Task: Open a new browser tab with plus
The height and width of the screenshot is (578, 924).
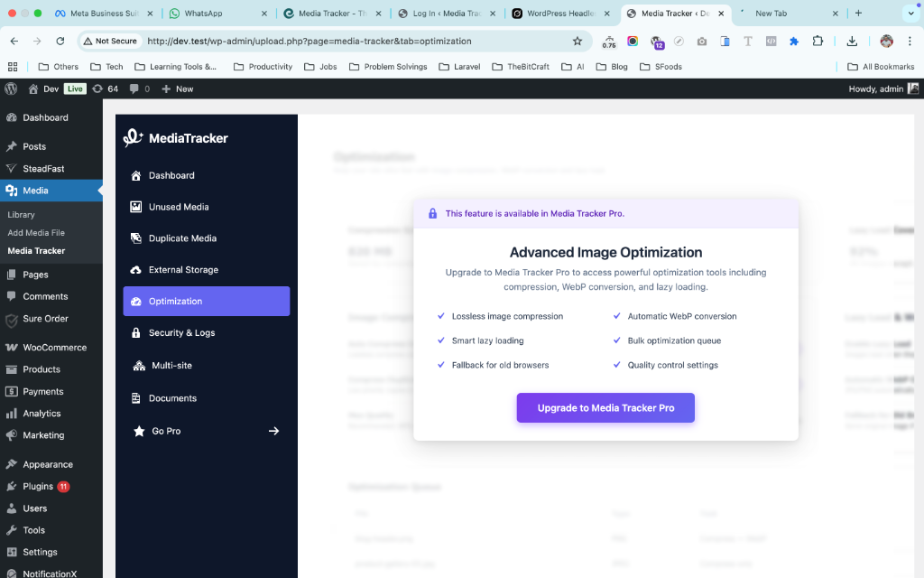Action: 859,13
